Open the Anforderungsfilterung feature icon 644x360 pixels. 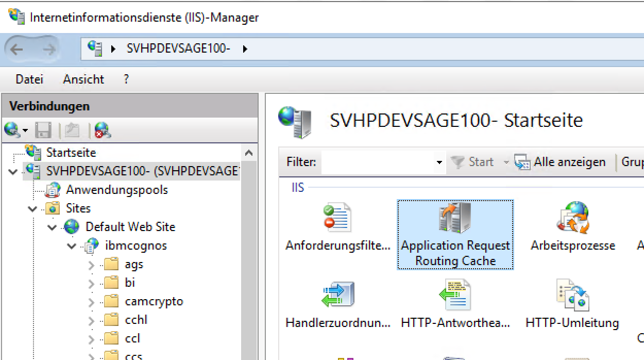tap(337, 228)
